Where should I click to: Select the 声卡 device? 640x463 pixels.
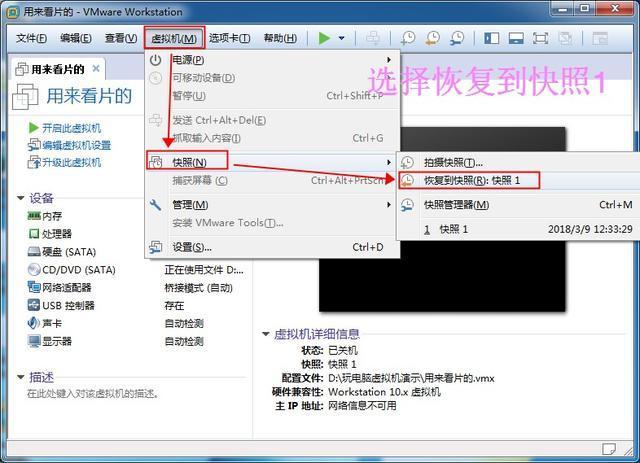tap(45, 323)
